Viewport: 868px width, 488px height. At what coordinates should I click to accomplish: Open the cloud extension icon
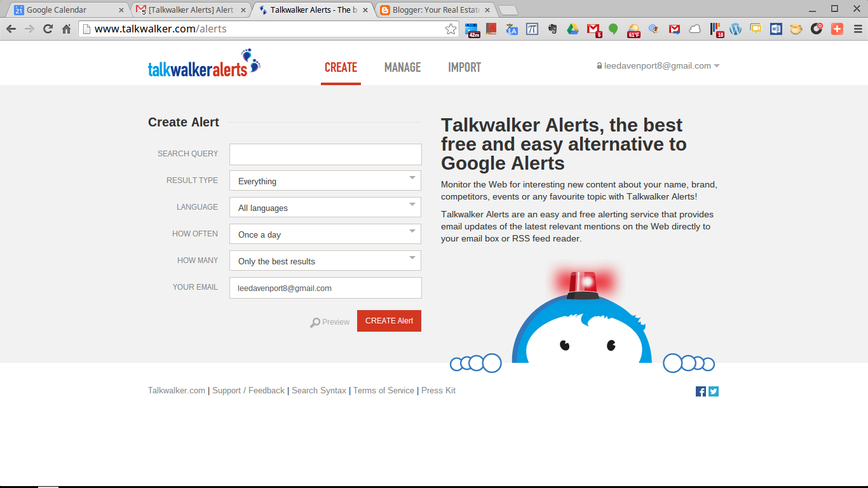pos(695,29)
